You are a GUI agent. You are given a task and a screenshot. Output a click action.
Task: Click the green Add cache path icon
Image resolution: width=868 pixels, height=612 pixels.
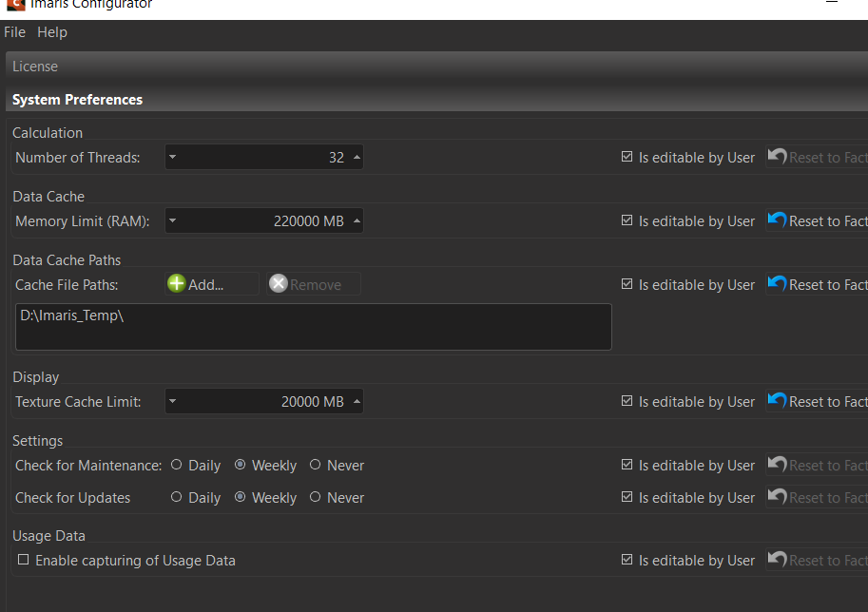click(x=177, y=284)
